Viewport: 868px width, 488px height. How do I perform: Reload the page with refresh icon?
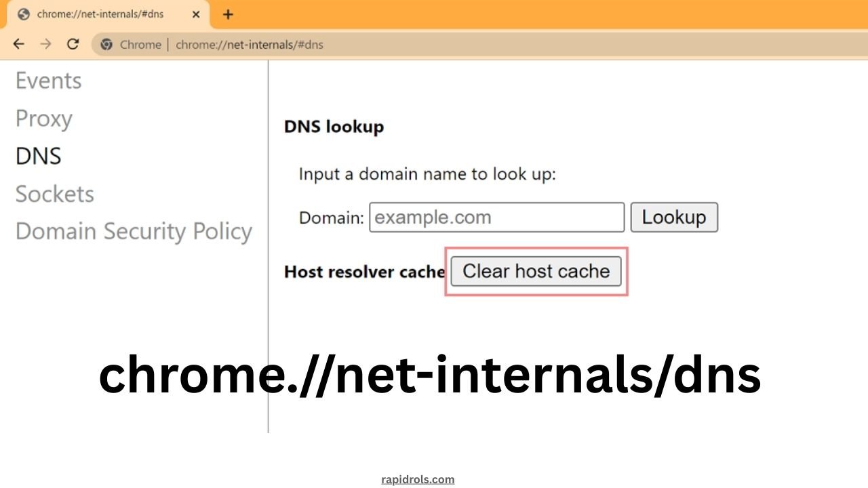[x=73, y=44]
